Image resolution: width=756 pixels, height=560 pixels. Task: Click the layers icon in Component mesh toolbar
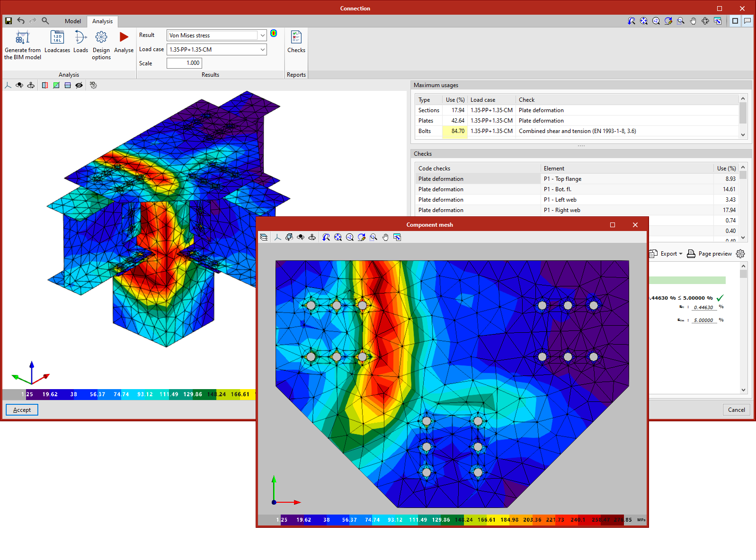click(264, 237)
